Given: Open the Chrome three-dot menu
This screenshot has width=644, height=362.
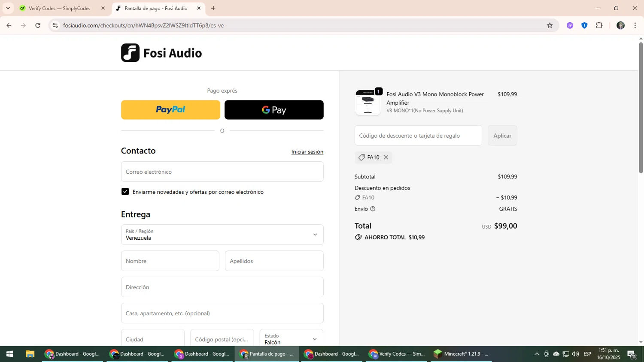Looking at the screenshot, I should click(635, 25).
